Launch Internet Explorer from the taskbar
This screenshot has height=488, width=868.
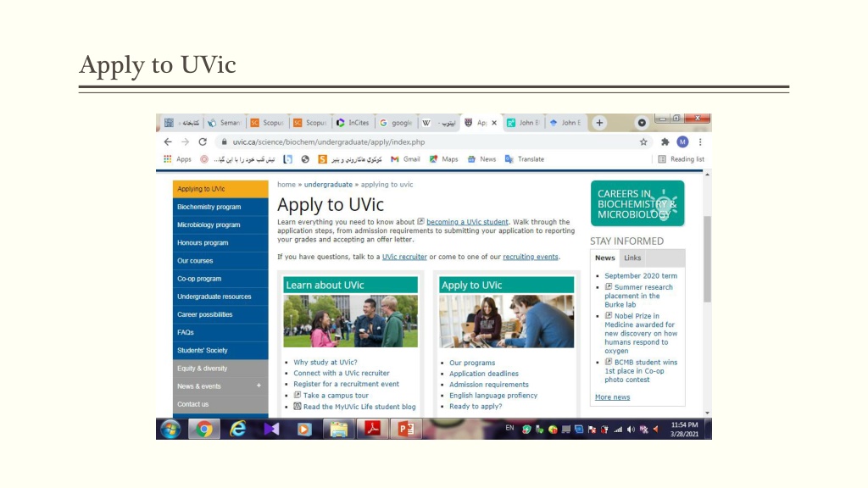238,429
